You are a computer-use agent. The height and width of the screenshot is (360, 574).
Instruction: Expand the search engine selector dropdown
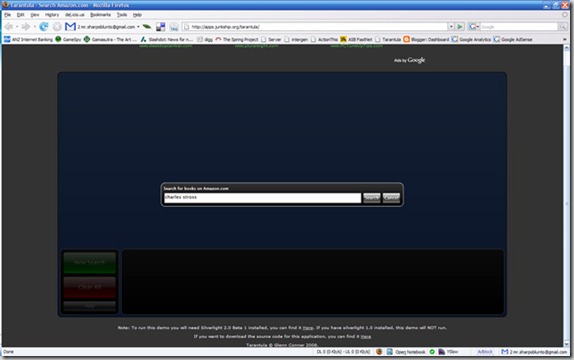coord(477,27)
